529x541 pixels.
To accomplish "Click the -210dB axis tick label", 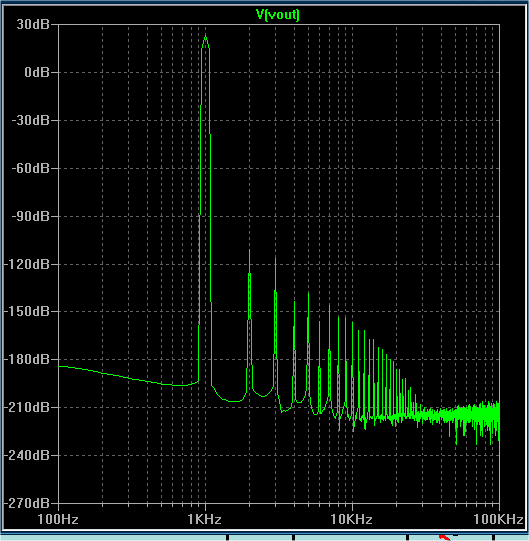I will [x=27, y=407].
